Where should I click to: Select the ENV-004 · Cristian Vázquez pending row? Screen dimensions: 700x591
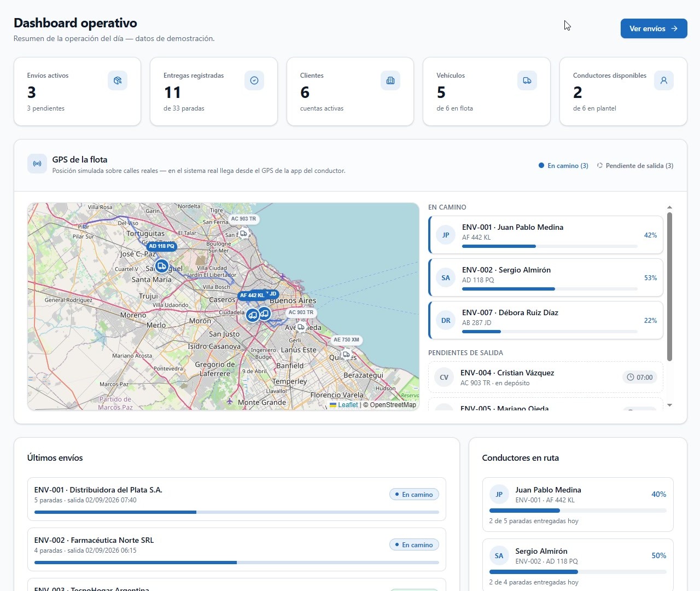pyautogui.click(x=546, y=378)
